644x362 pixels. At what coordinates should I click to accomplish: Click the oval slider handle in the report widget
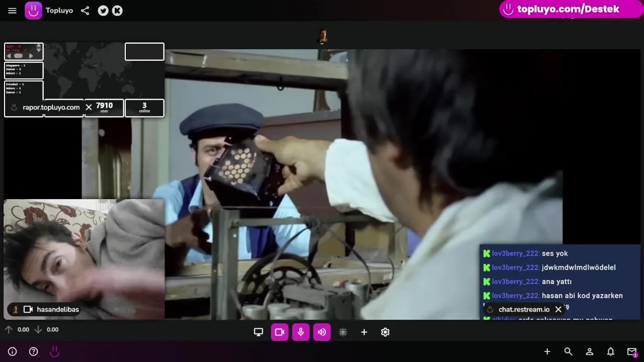19,56
